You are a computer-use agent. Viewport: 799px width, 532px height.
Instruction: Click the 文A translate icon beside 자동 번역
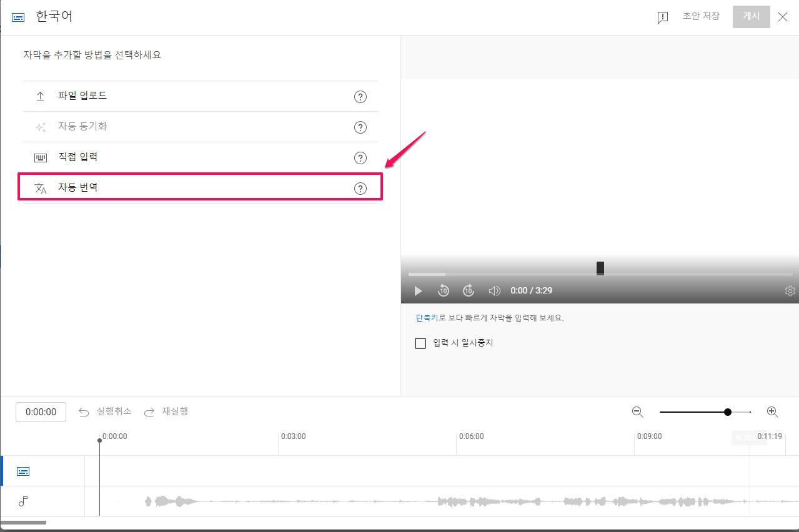(x=40, y=187)
